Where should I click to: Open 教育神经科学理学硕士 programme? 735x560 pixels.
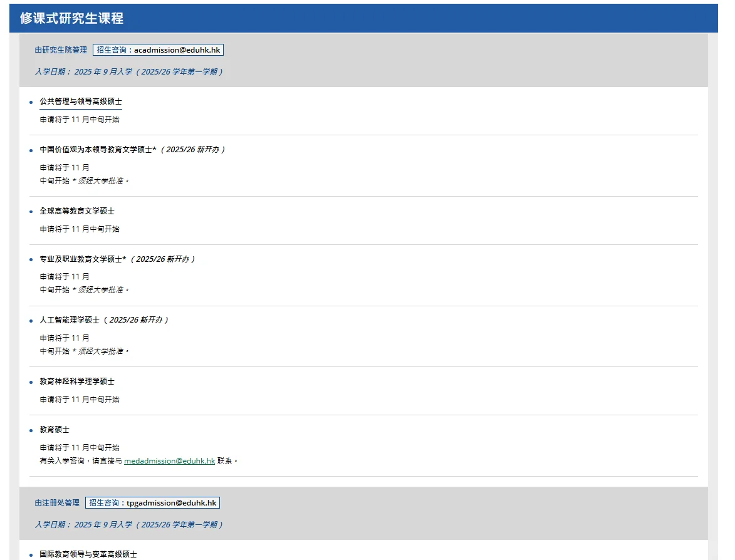[x=77, y=381]
